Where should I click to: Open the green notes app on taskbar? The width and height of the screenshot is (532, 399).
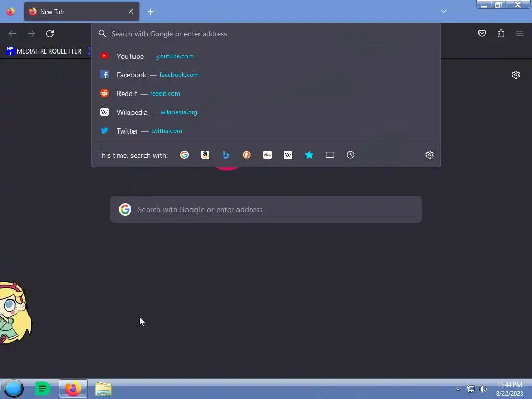point(43,389)
